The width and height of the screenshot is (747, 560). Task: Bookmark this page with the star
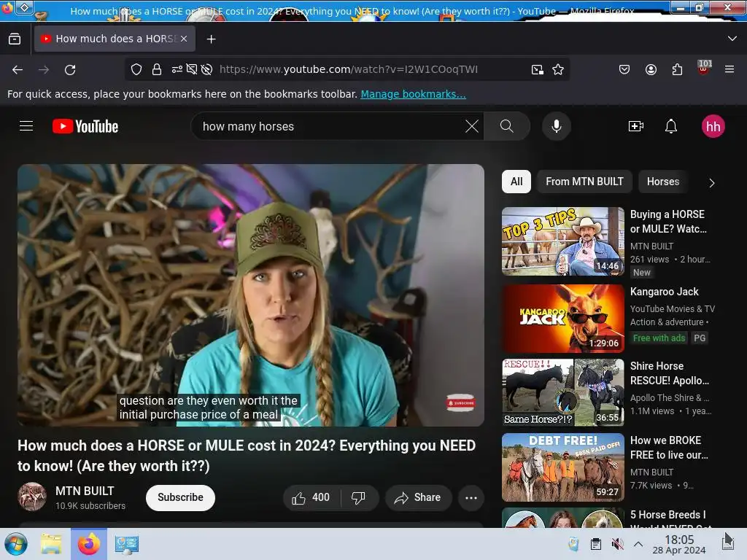[558, 69]
